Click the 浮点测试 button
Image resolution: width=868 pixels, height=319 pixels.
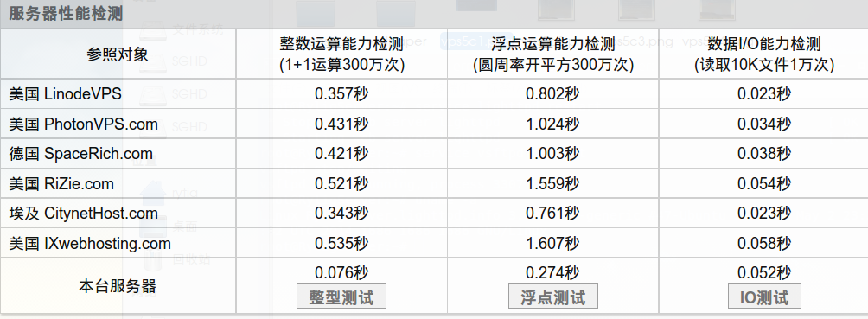coord(553,297)
